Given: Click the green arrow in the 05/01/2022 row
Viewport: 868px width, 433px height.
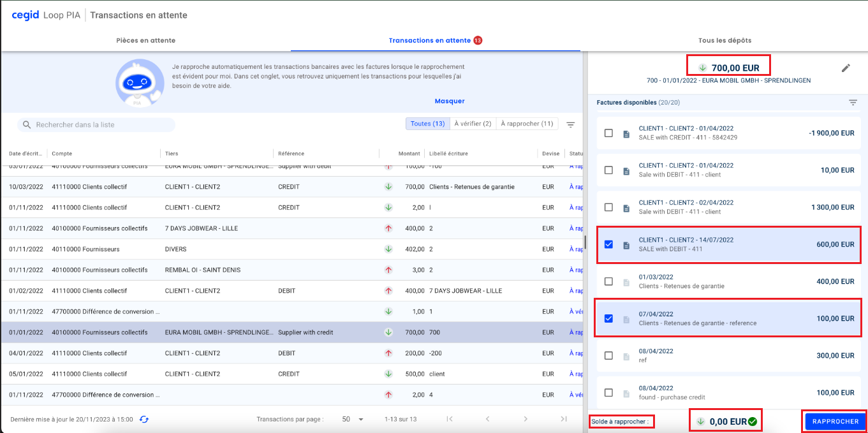Looking at the screenshot, I should (388, 374).
